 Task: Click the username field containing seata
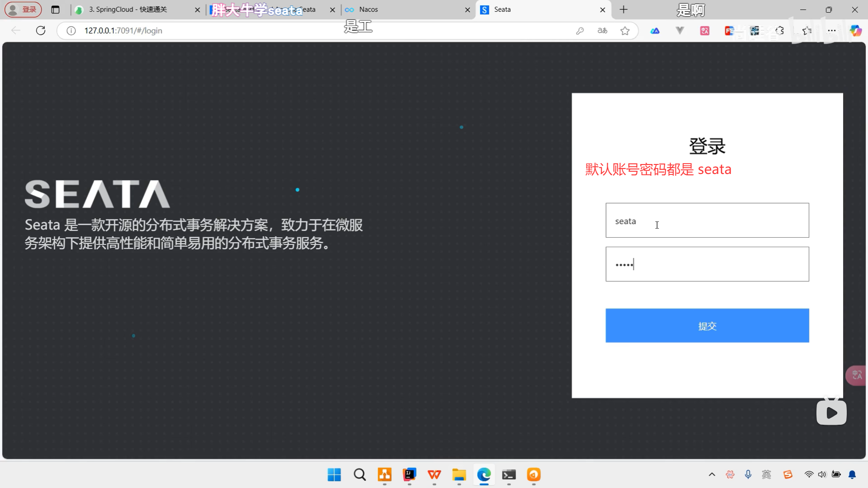[x=707, y=221]
